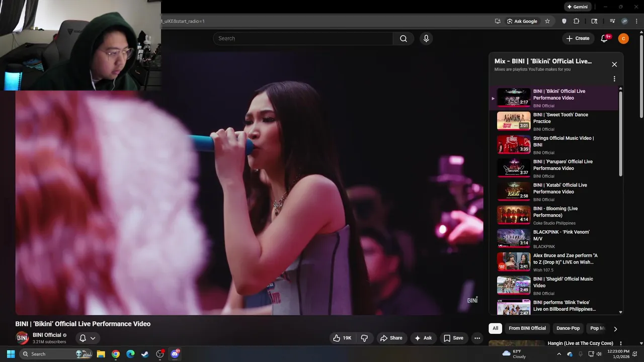Select the Dance-Pop chip
Image resolution: width=644 pixels, height=362 pixels.
568,328
